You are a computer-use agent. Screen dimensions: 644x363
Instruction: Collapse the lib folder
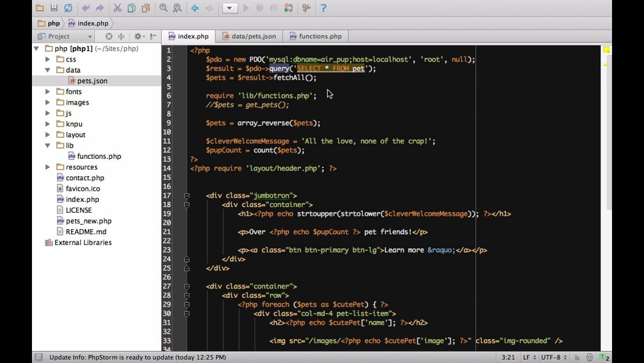pyautogui.click(x=48, y=145)
